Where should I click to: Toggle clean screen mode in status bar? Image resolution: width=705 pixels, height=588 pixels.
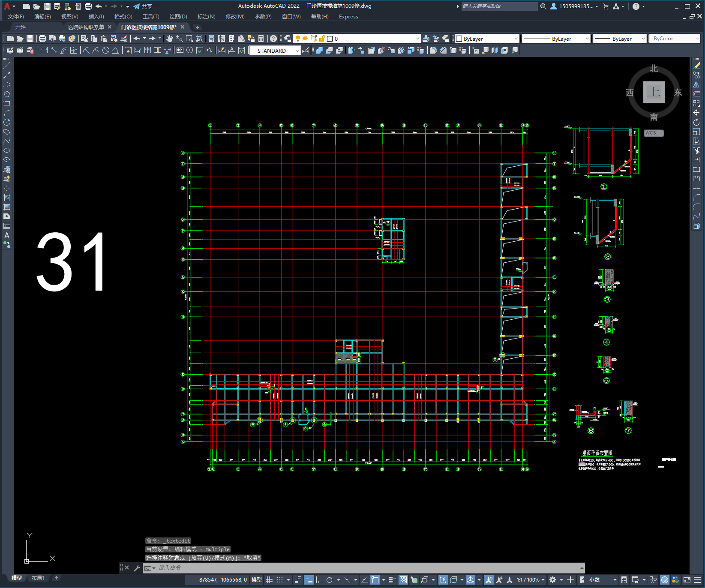(687, 580)
